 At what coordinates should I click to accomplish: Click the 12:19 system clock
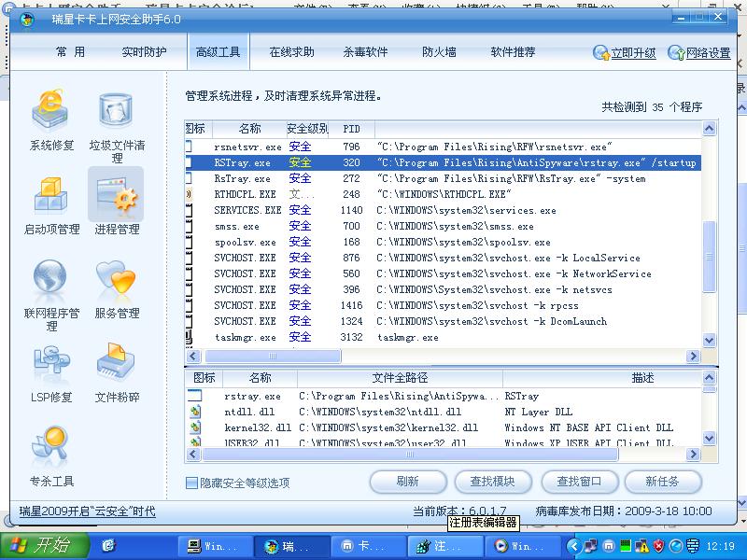pyautogui.click(x=721, y=546)
